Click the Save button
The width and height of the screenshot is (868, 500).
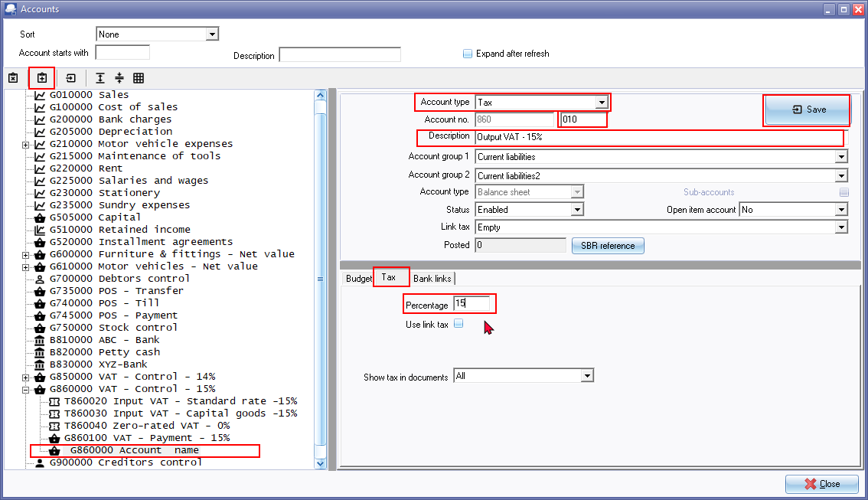pos(808,109)
